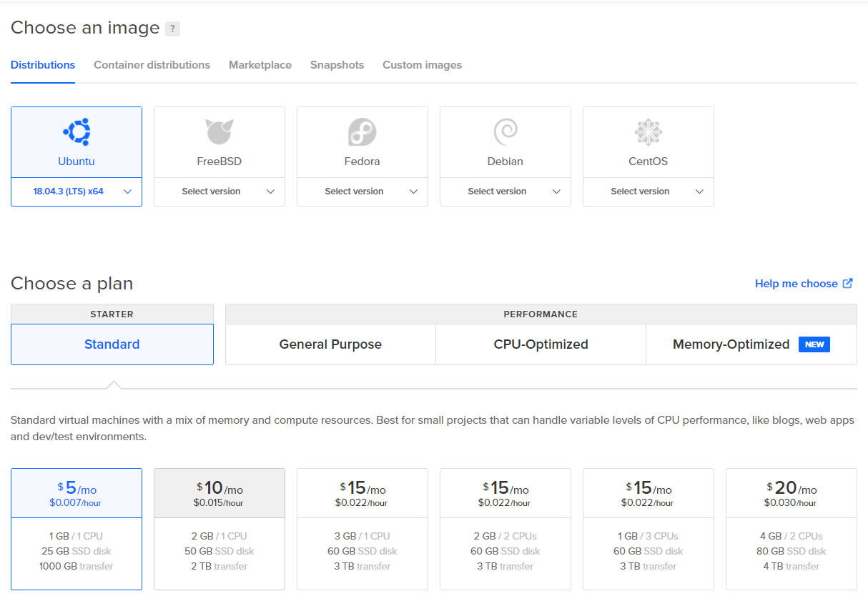Screen dimensions: 868x596
Task: Choose the Memory-Optimized plan type
Action: (751, 344)
